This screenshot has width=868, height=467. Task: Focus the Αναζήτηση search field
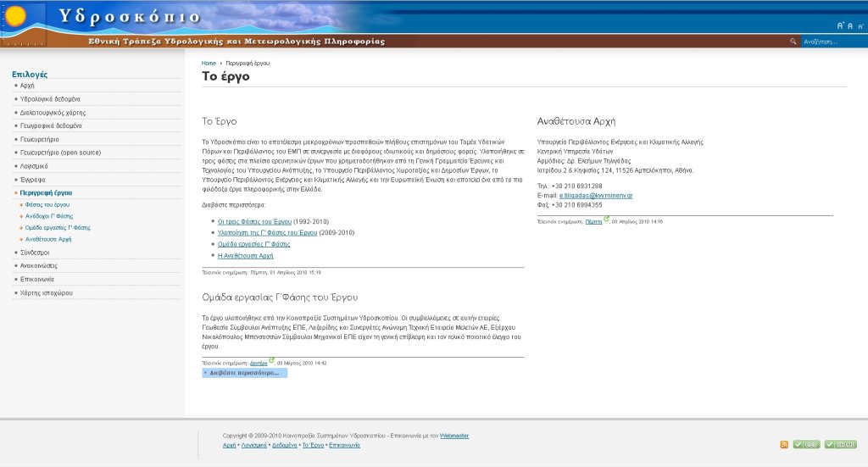pos(834,42)
